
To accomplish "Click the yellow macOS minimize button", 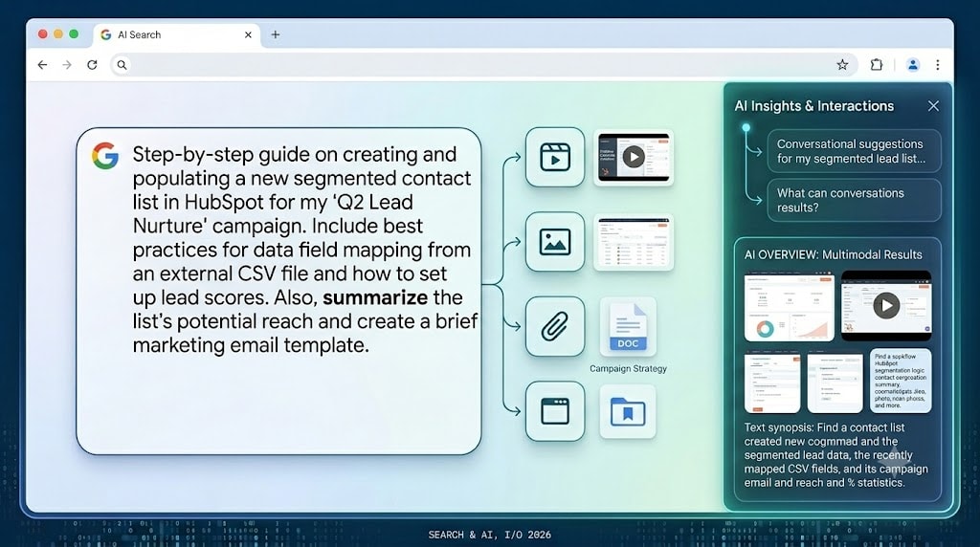I will [58, 34].
